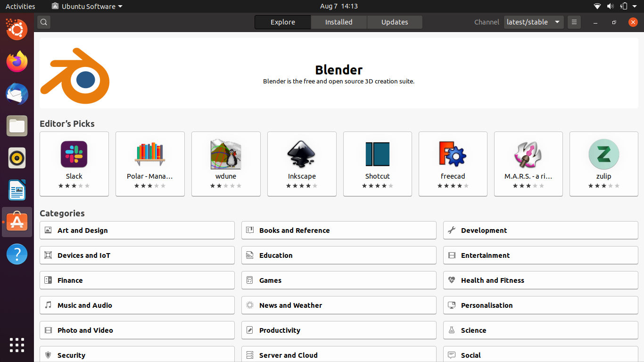Open the network status indicator
Viewport: 644px width, 362px height.
coord(597,6)
